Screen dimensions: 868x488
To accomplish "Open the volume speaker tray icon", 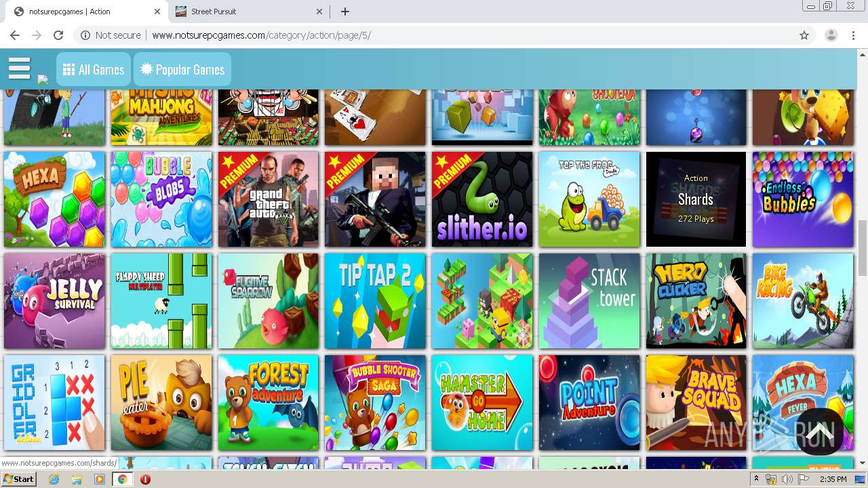I will (x=787, y=479).
